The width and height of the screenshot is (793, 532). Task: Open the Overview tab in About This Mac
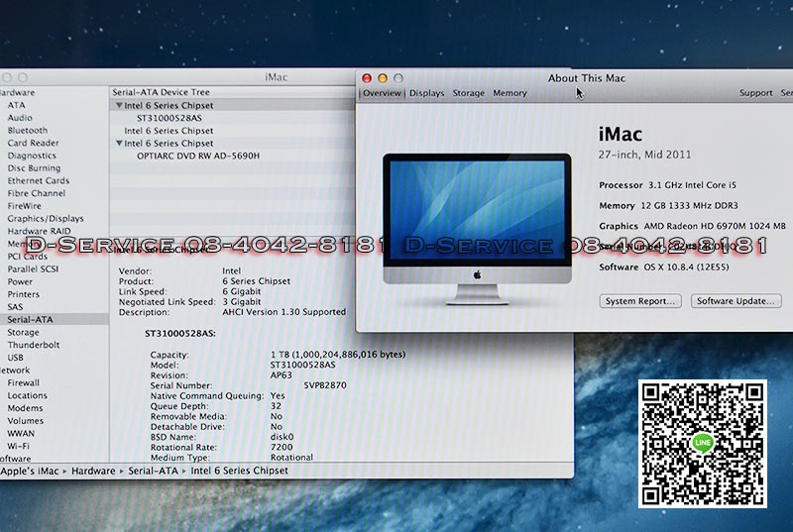click(382, 93)
